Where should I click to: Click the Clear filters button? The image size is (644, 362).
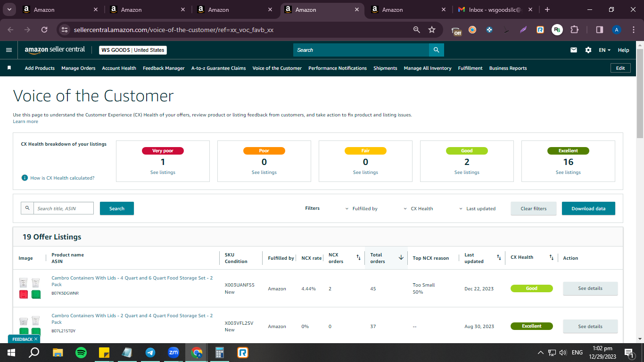pyautogui.click(x=534, y=208)
